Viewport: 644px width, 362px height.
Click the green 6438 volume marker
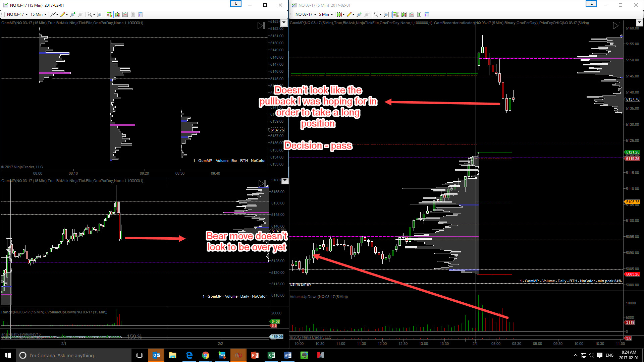275,321
